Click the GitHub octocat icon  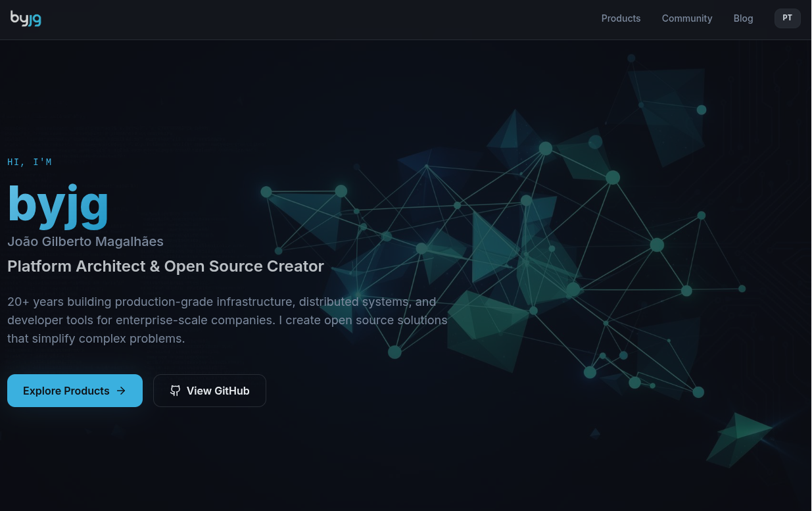pos(175,391)
